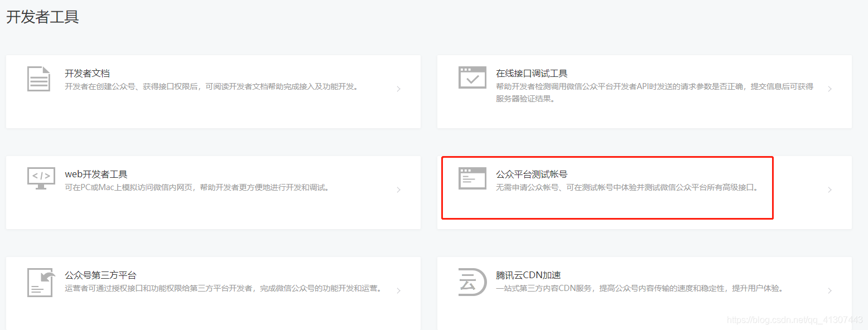Open the 腾讯云CDN加速 title link
The image size is (868, 330).
pos(528,275)
